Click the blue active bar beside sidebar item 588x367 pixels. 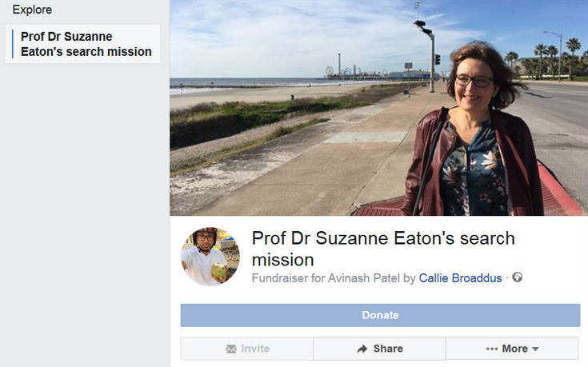[12, 44]
